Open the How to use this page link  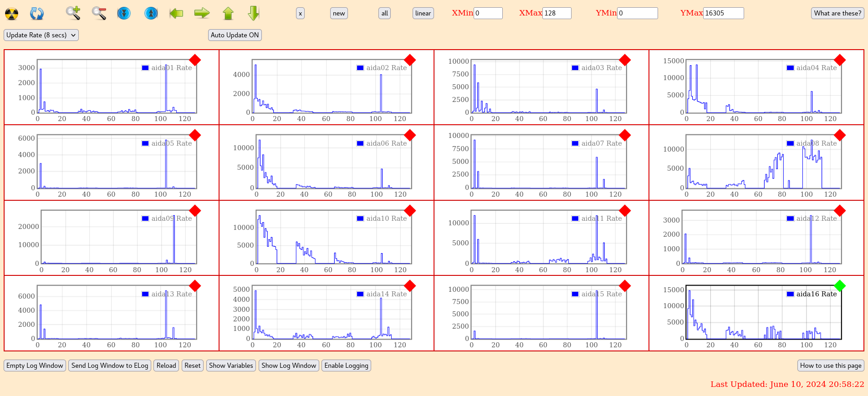830,366
